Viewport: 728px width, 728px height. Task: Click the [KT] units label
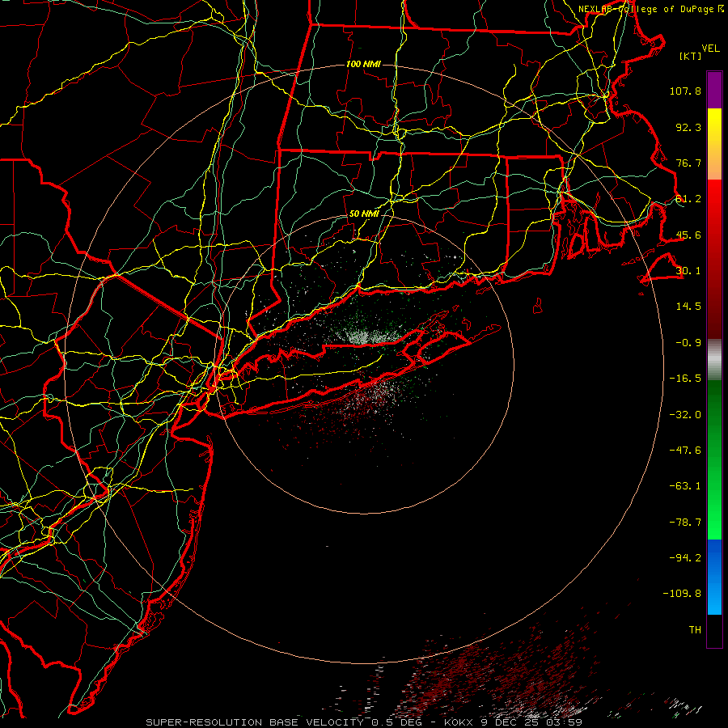(x=691, y=56)
